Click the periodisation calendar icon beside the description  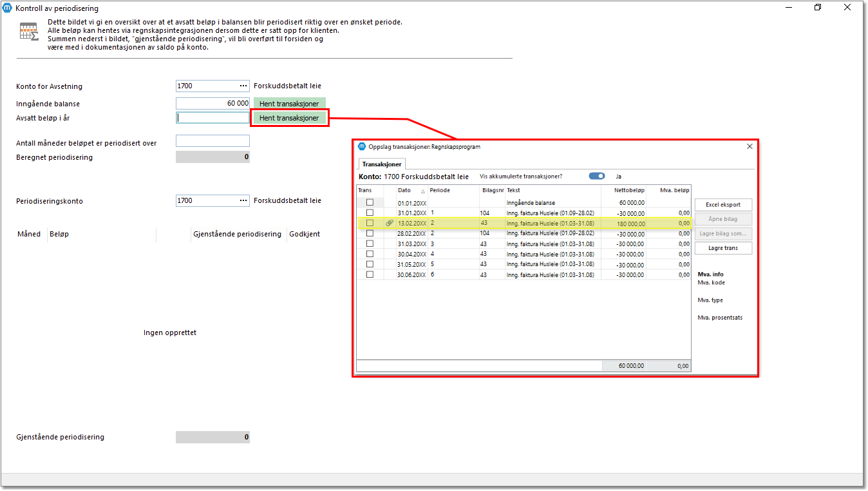pyautogui.click(x=28, y=32)
